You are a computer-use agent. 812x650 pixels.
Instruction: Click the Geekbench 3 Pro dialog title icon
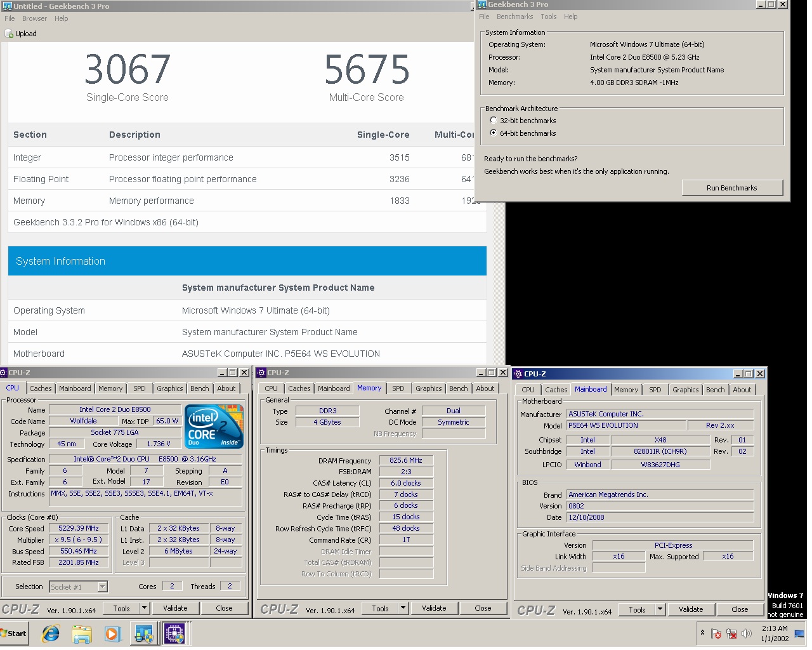click(x=481, y=4)
